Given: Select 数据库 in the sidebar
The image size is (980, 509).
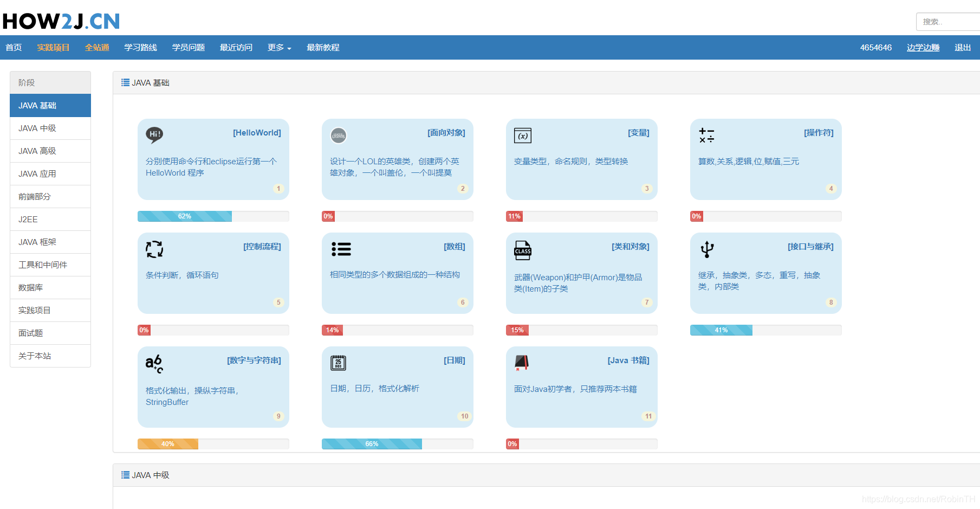Looking at the screenshot, I should click(x=50, y=288).
